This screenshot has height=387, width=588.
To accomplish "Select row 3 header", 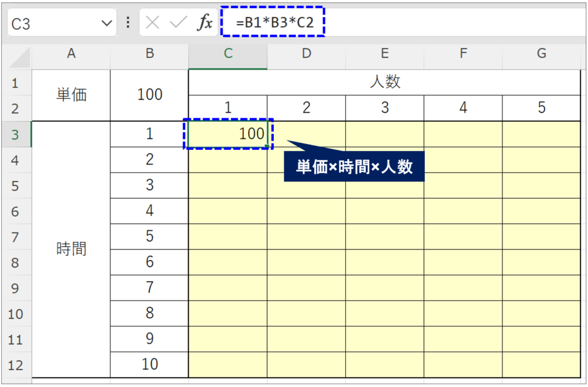I will point(16,134).
